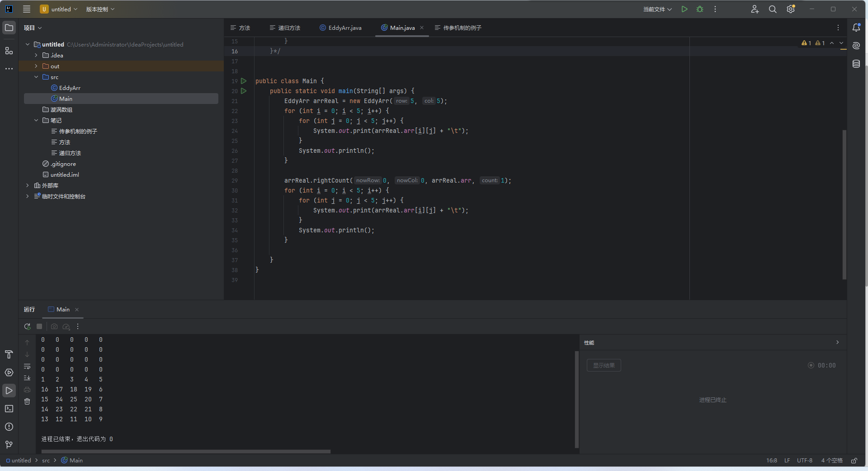Open the Build hammer tool window
The width and height of the screenshot is (868, 471).
point(9,354)
